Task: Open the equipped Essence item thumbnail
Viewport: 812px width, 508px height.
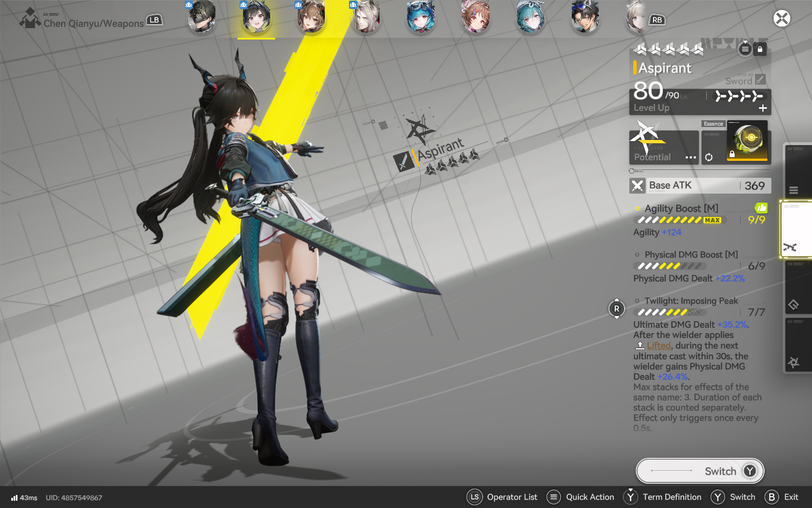Action: pyautogui.click(x=747, y=141)
